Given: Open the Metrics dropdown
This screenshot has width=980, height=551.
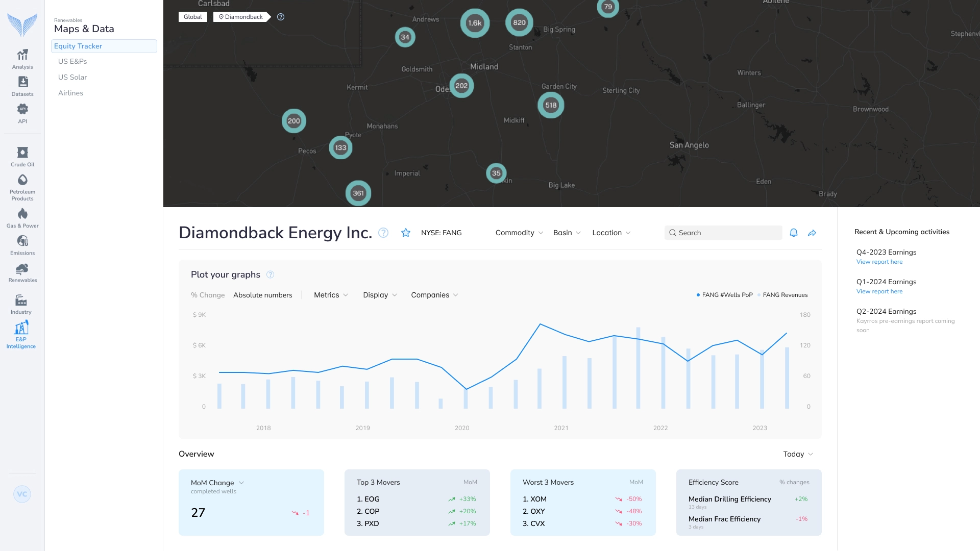Looking at the screenshot, I should pyautogui.click(x=331, y=295).
